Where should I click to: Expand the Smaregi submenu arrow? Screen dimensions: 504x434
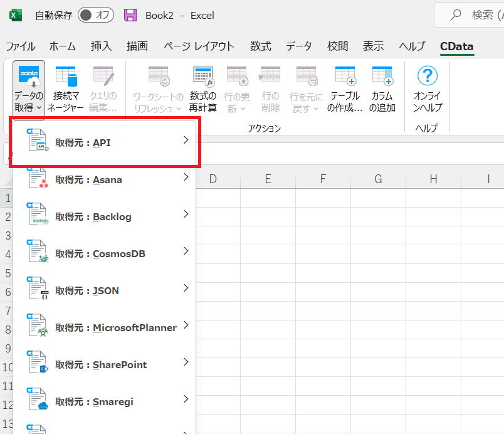(x=186, y=399)
